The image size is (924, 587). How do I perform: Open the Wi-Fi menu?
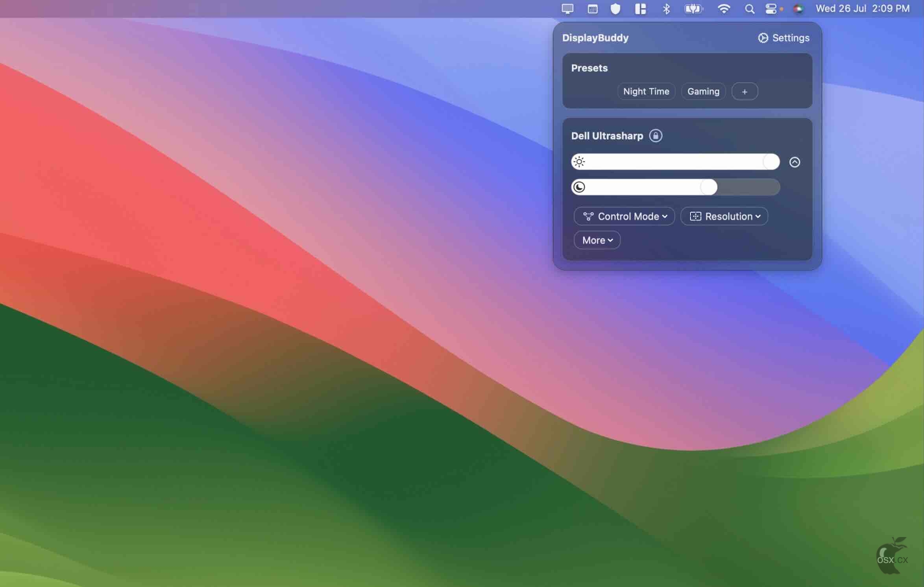pos(724,9)
